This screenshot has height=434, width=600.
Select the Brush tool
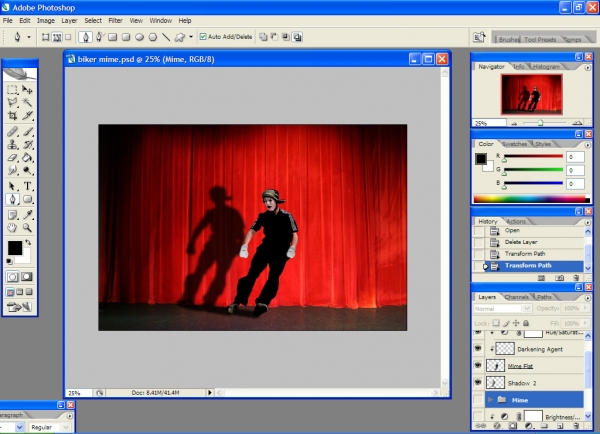27,132
